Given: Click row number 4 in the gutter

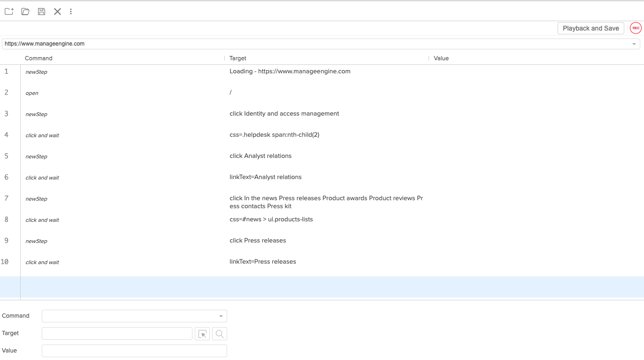Looking at the screenshot, I should 7,135.
